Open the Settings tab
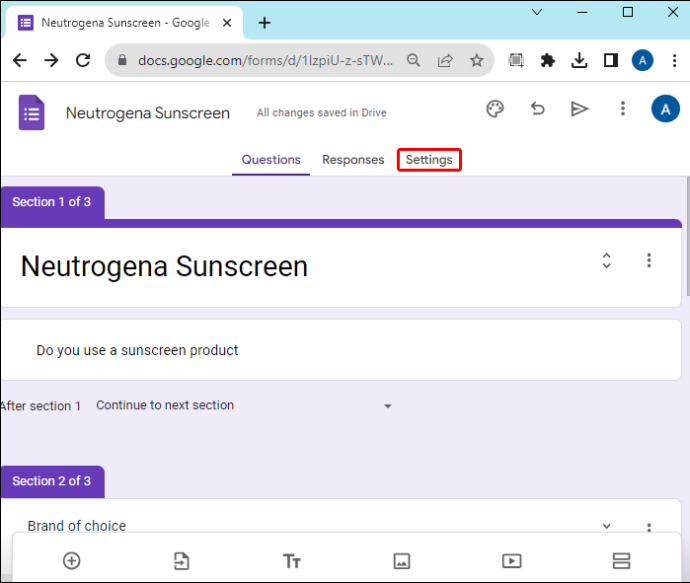This screenshot has height=583, width=690. [429, 160]
